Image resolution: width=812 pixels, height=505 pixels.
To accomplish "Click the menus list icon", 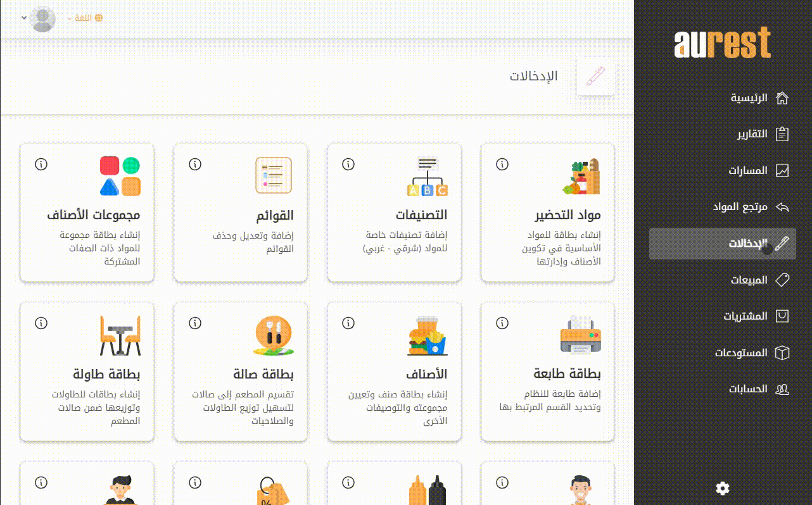I will (x=274, y=175).
